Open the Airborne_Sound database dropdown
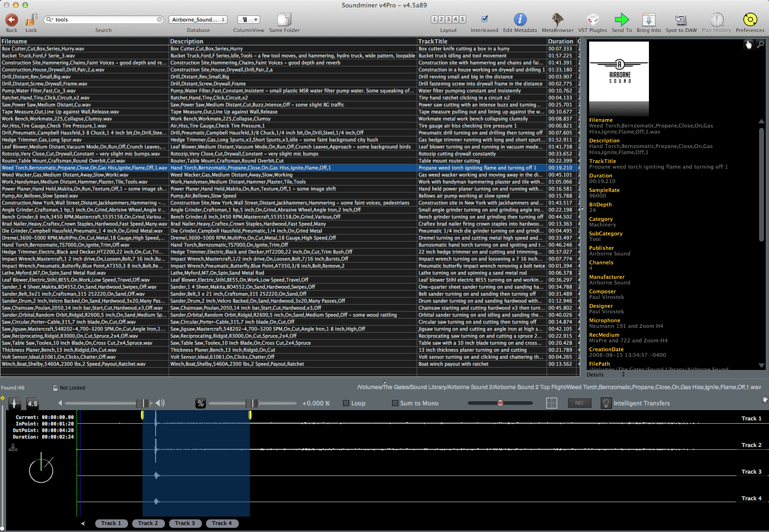 tap(198, 20)
